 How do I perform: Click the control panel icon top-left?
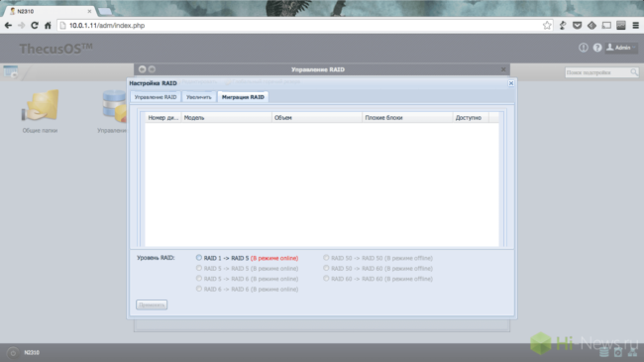pos(10,72)
